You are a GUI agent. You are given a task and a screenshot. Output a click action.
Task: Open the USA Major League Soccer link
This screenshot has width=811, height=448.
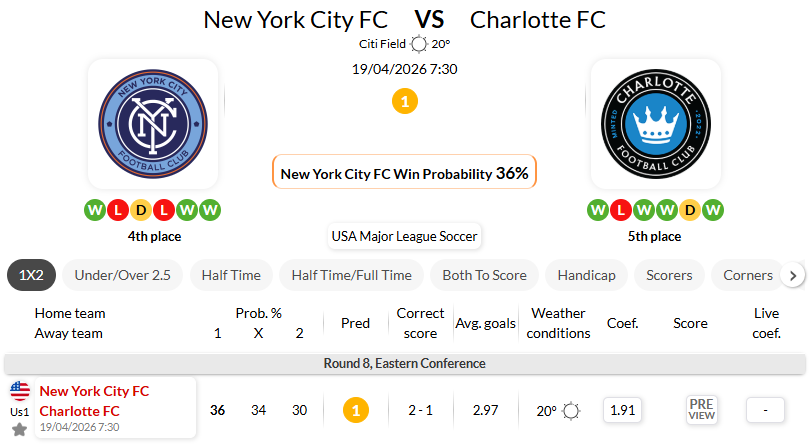click(405, 237)
